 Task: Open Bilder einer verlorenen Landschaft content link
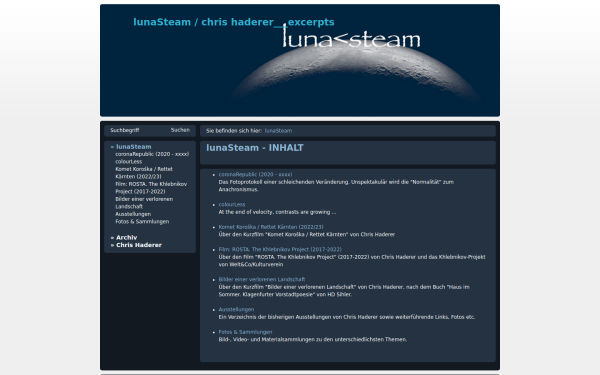pos(262,280)
